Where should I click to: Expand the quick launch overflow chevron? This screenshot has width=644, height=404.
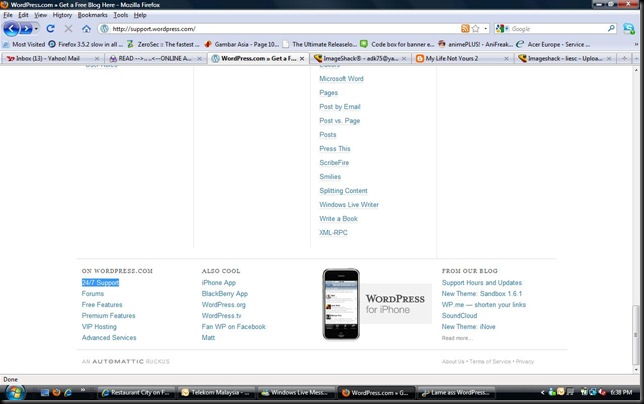point(83,390)
